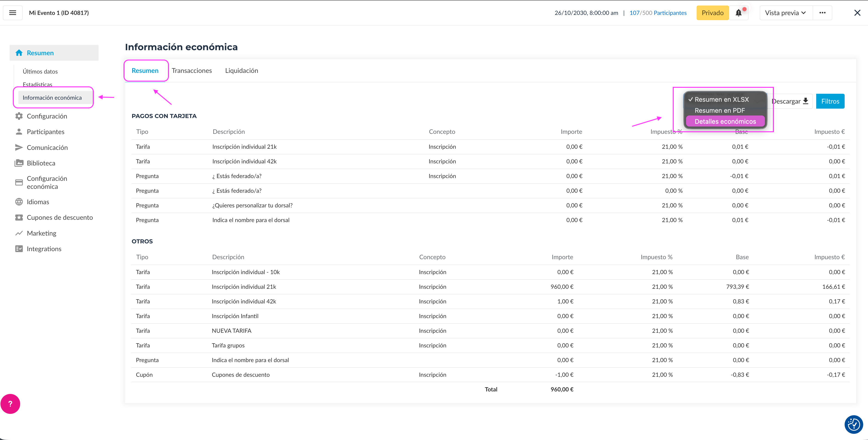Click the Comunicación paper plane icon
Screen dimensions: 868x440
pyautogui.click(x=19, y=148)
